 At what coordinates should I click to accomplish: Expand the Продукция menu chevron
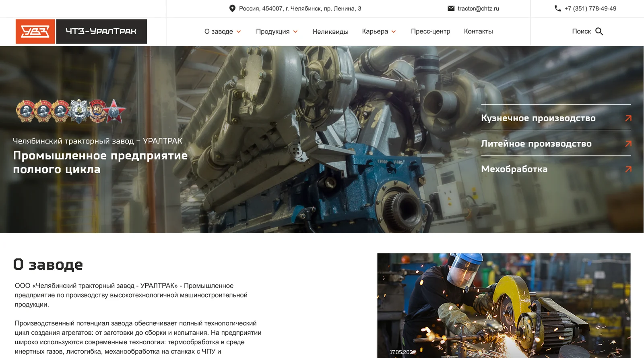(295, 31)
